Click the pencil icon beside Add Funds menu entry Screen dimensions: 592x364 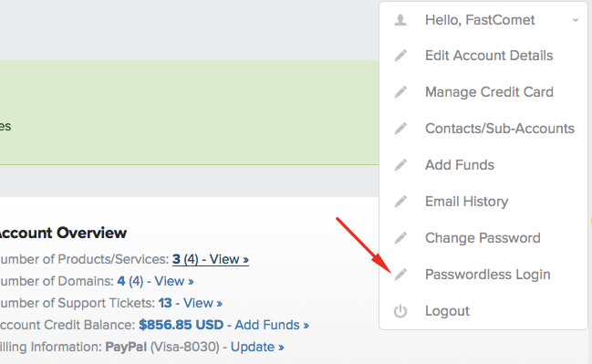(400, 165)
